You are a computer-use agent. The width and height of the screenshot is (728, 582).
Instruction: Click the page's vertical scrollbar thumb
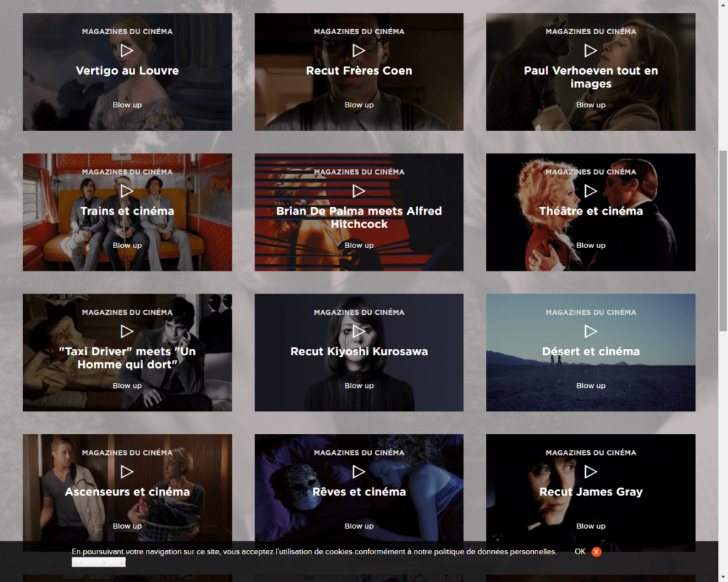723,241
